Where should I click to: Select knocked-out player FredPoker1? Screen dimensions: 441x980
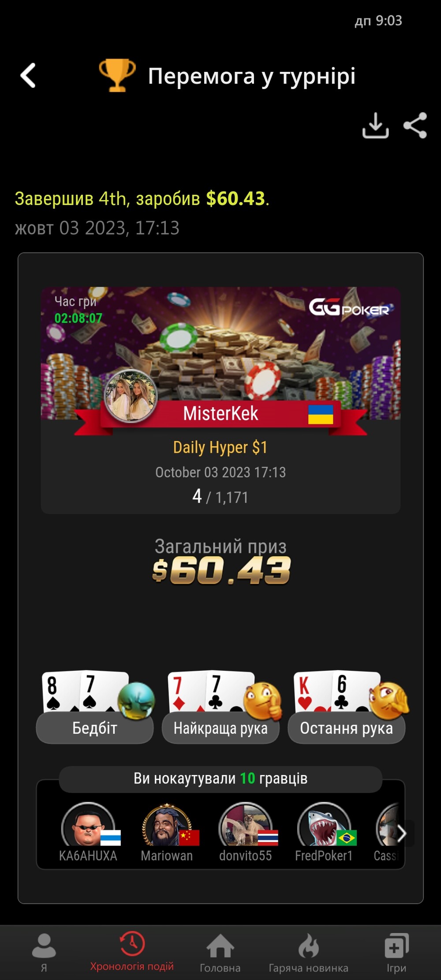pyautogui.click(x=324, y=832)
